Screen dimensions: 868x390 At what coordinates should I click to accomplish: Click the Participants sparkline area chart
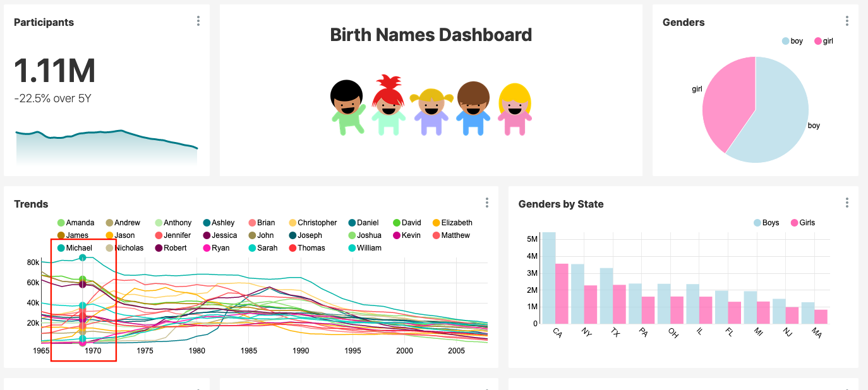pyautogui.click(x=106, y=147)
